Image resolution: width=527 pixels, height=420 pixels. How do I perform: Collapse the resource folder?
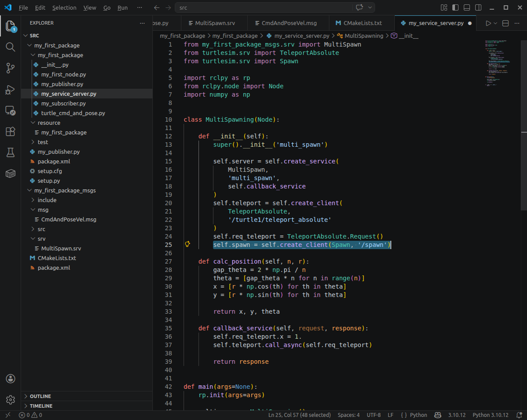[87, 123]
